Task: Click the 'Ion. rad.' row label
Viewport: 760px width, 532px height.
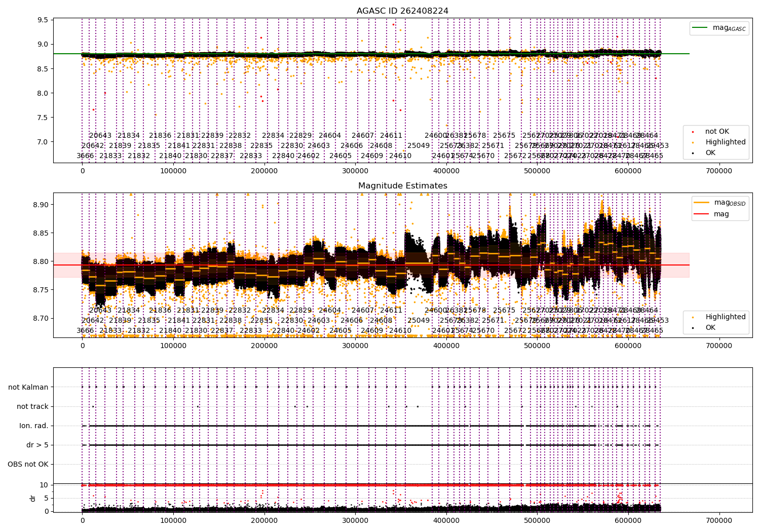Action: pyautogui.click(x=34, y=426)
